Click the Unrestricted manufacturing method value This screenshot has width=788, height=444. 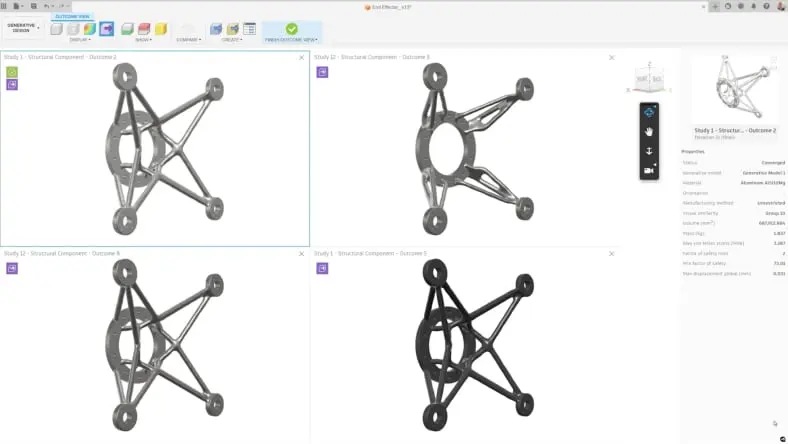771,203
